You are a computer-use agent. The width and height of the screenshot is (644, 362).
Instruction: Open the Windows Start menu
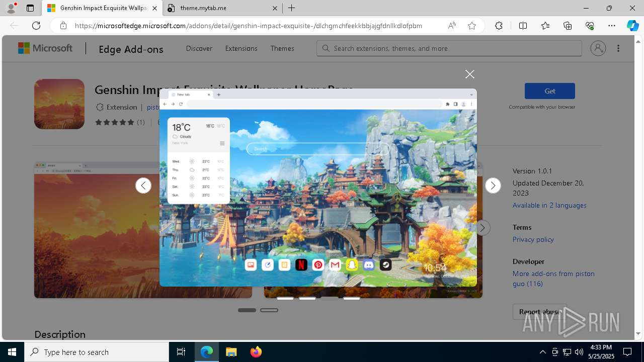12,352
